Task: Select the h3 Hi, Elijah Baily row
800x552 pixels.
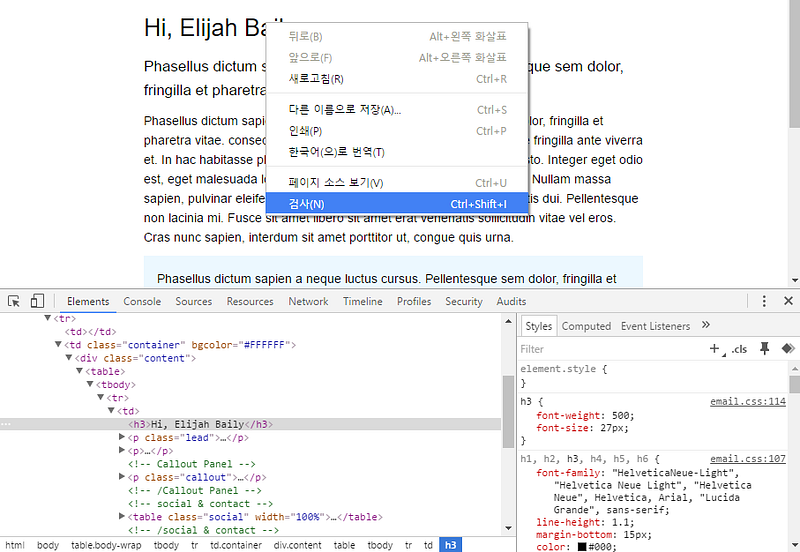Action: [251, 424]
